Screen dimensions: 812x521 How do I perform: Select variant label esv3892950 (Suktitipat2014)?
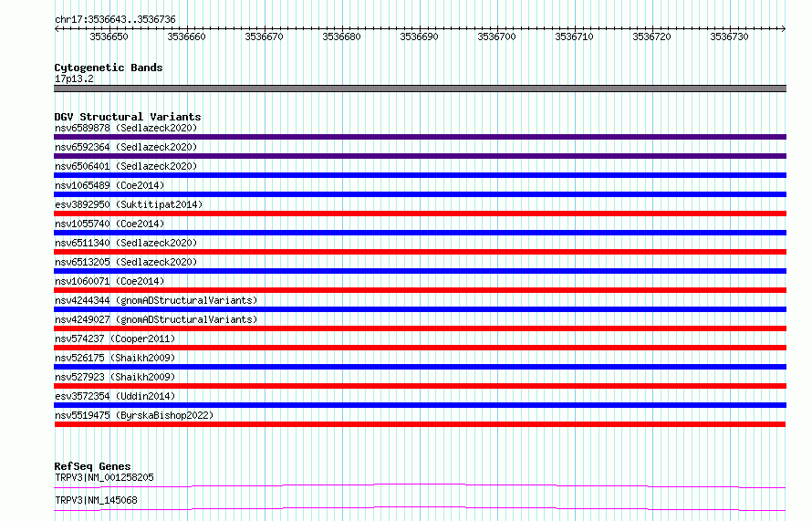(x=129, y=204)
